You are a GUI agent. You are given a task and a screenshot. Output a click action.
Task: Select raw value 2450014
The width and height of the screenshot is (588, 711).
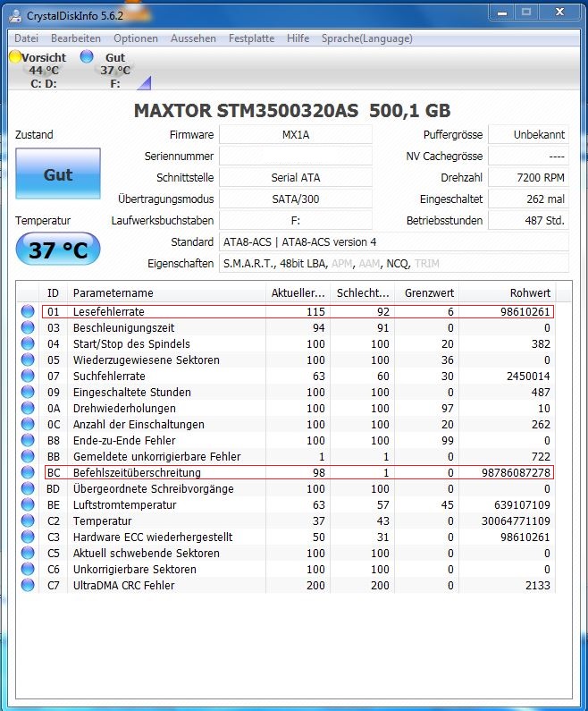coord(528,376)
